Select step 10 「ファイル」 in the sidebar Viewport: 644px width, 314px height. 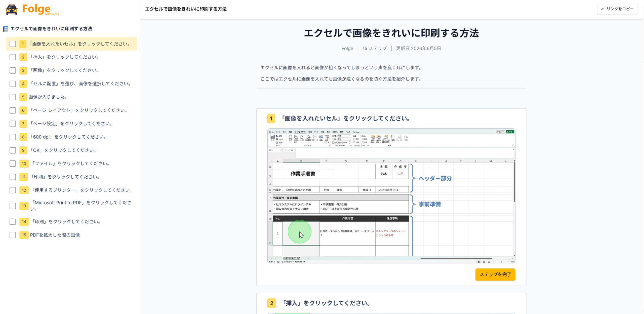coord(72,164)
